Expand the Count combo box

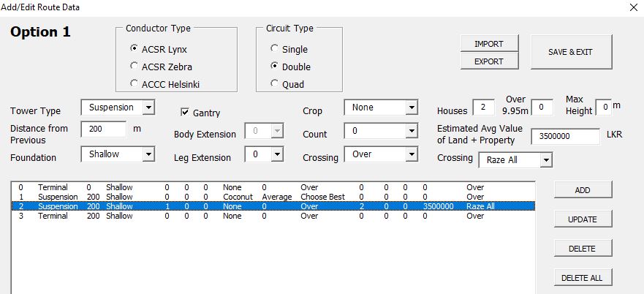(x=411, y=131)
